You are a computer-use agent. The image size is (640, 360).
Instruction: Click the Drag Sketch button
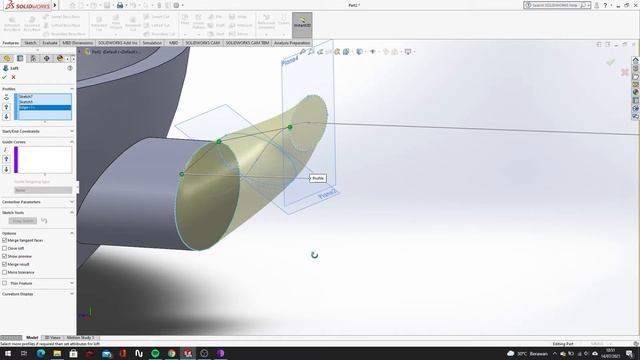click(23, 221)
